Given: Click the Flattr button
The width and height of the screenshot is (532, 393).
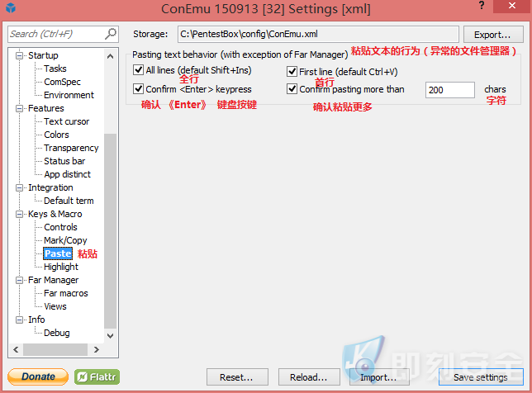Looking at the screenshot, I should pyautogui.click(x=97, y=376).
